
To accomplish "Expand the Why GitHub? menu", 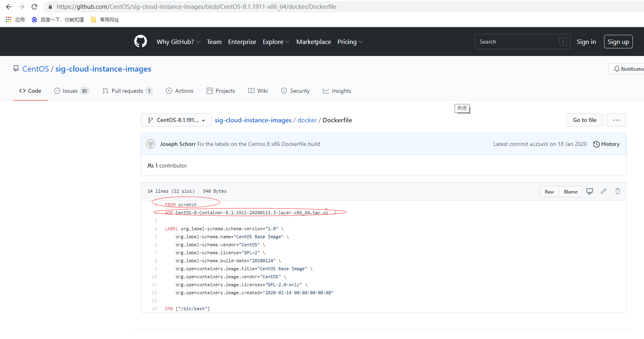I will pos(179,42).
